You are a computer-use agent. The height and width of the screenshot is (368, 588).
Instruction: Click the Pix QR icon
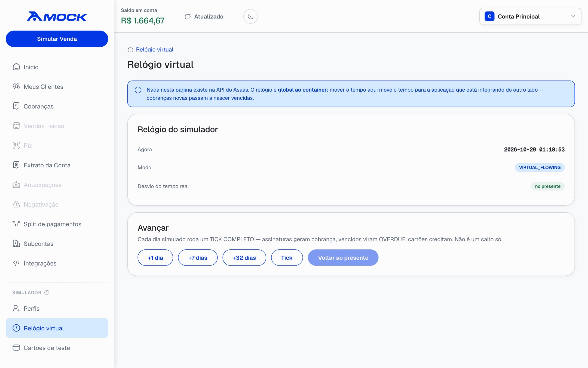[16, 145]
